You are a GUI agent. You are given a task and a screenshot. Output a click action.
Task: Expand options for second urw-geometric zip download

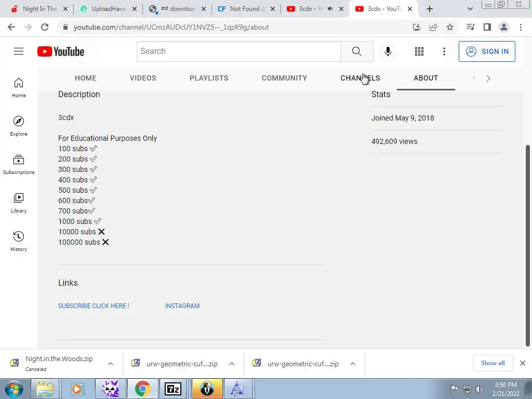tap(353, 364)
